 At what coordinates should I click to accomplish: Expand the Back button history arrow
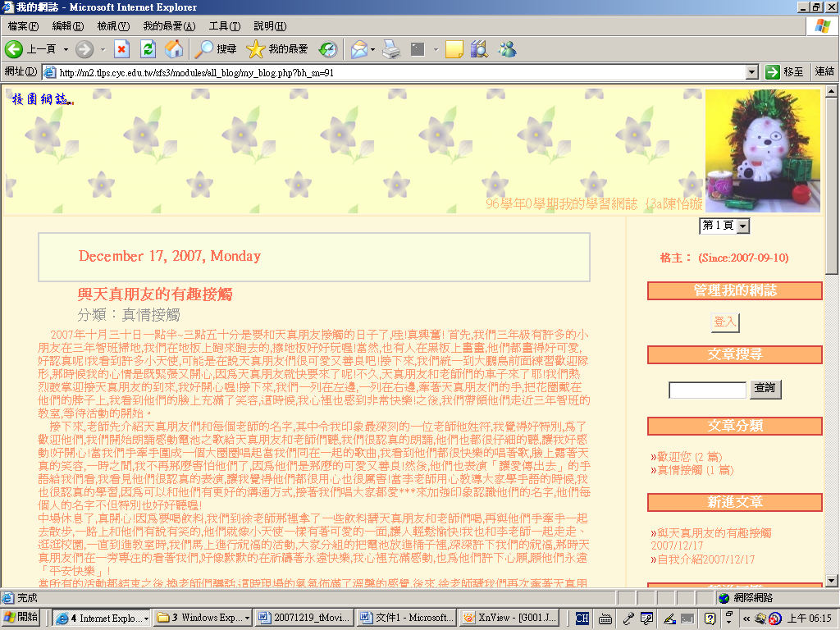tap(66, 49)
